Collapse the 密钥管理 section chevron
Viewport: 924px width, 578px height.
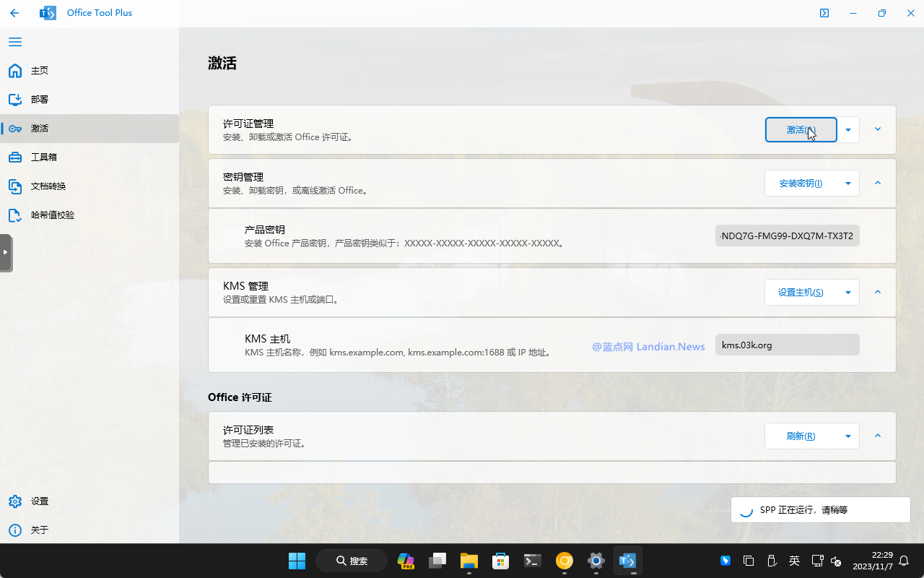click(878, 183)
